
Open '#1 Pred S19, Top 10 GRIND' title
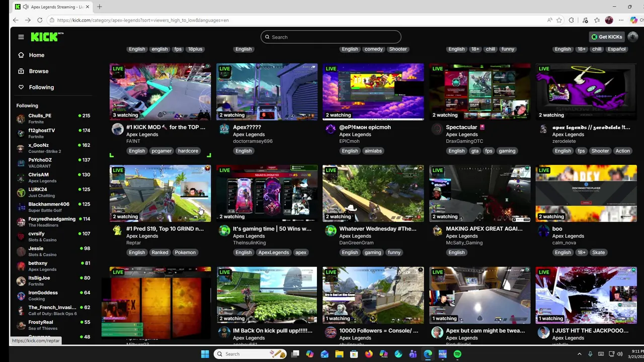point(165,229)
